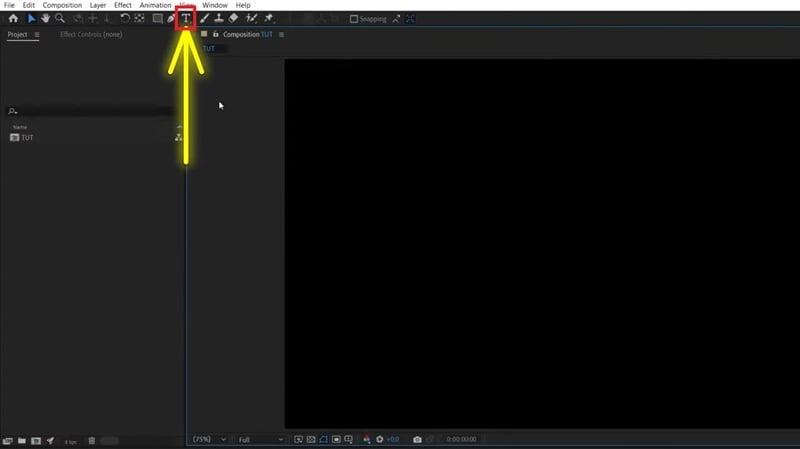Toggle Region of Interest button
The image size is (800, 449).
coord(336,439)
